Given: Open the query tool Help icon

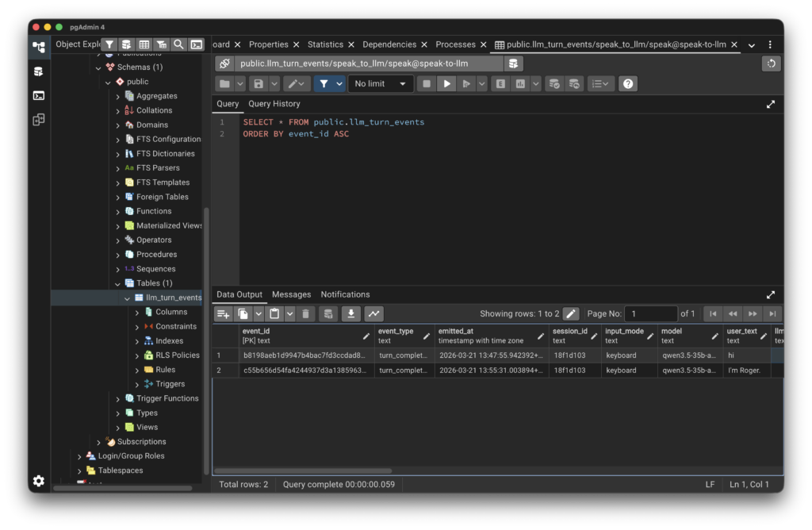Looking at the screenshot, I should [628, 83].
